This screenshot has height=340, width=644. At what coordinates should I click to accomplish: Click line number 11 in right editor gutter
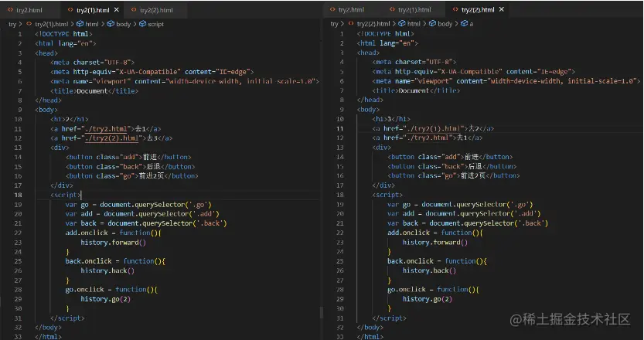coord(339,128)
